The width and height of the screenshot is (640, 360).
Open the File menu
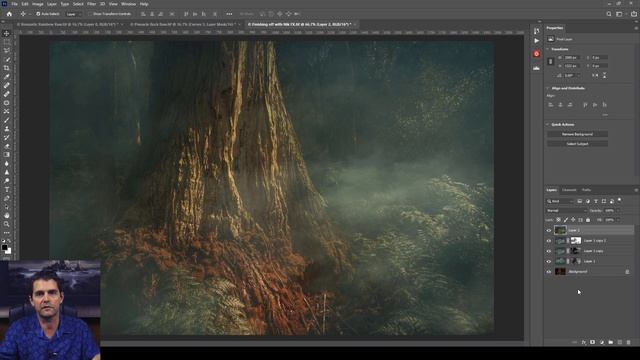coord(14,4)
